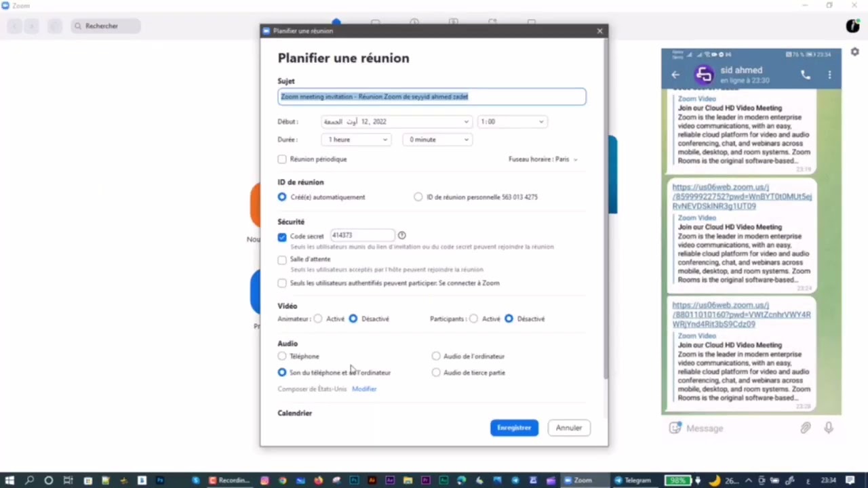868x488 pixels.
Task: Open Zoom link with meeting 85999922752
Action: [x=742, y=197]
